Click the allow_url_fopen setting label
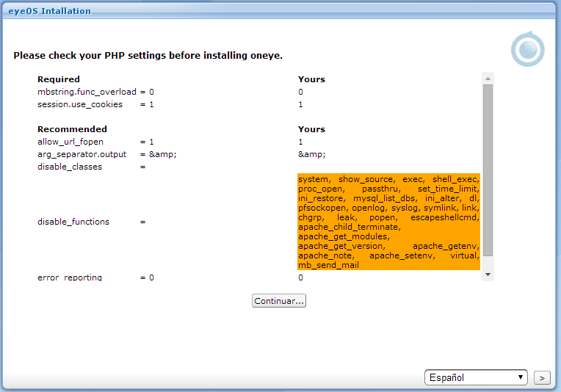The width and height of the screenshot is (561, 392). coord(70,142)
